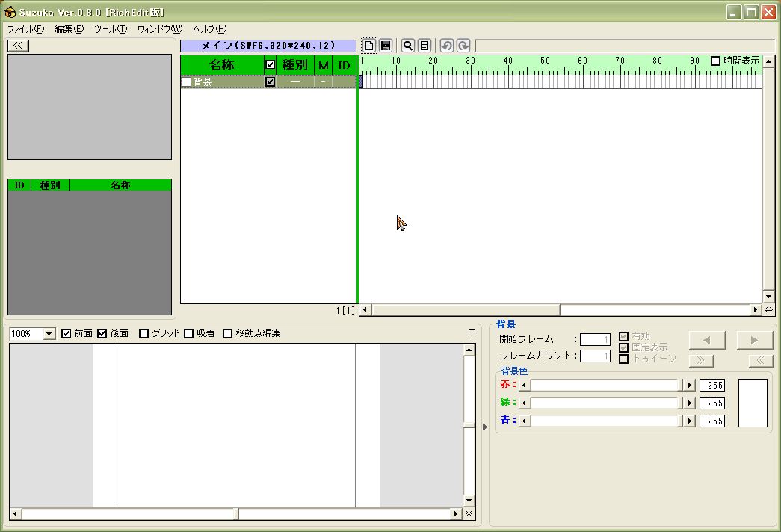The height and width of the screenshot is (532, 781).
Task: Decrease red value with left arrow
Action: (x=524, y=385)
